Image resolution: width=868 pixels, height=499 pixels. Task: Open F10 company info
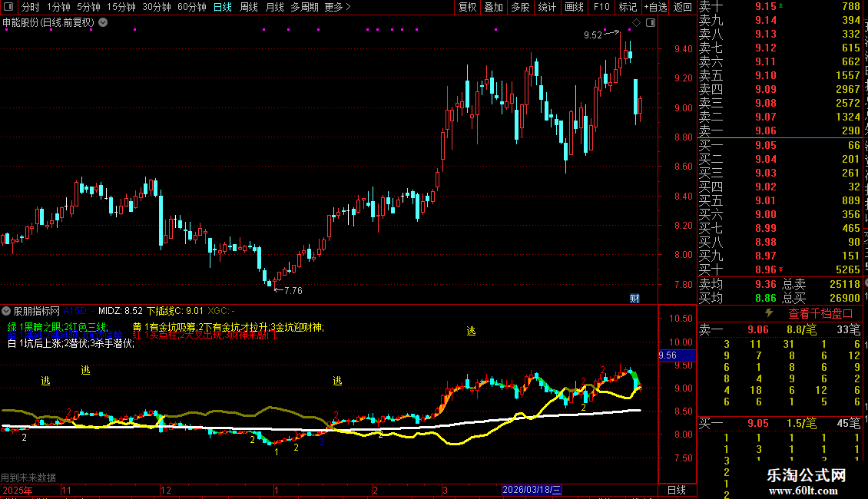point(601,7)
